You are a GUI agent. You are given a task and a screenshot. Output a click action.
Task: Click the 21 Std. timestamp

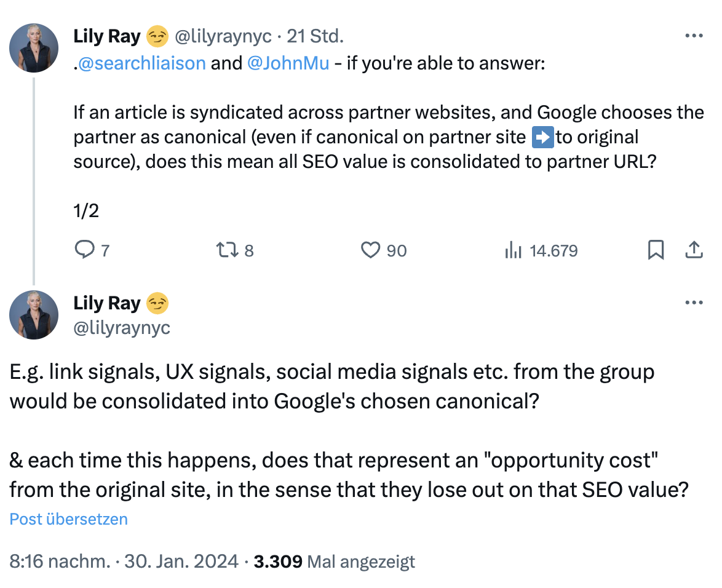pyautogui.click(x=315, y=36)
